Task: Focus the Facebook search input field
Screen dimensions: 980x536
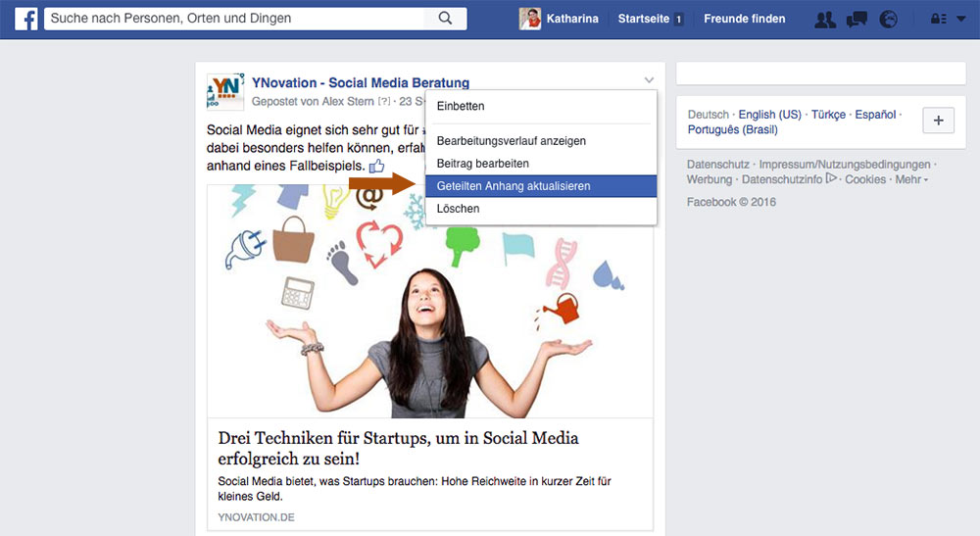Action: coord(234,18)
